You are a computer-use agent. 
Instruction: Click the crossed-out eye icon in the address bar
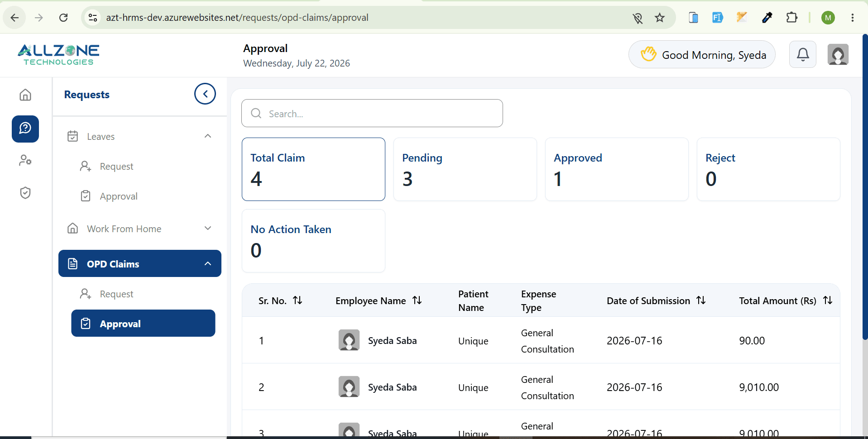tap(638, 18)
